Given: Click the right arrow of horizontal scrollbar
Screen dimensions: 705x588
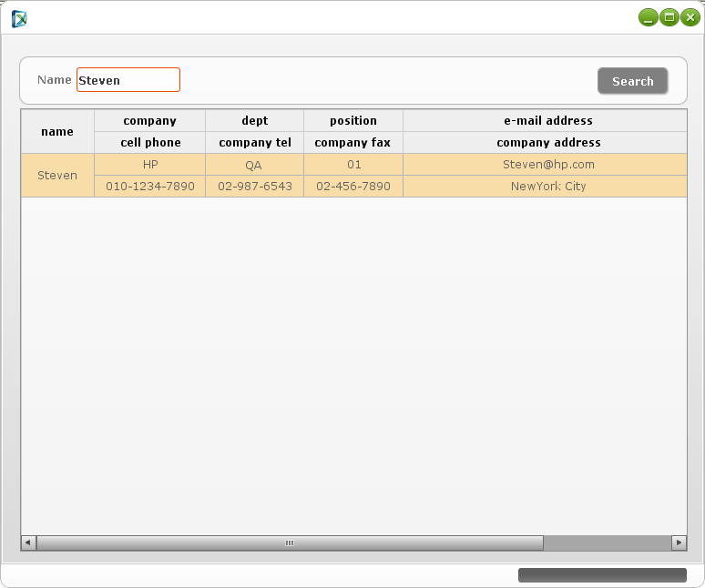Looking at the screenshot, I should [679, 543].
